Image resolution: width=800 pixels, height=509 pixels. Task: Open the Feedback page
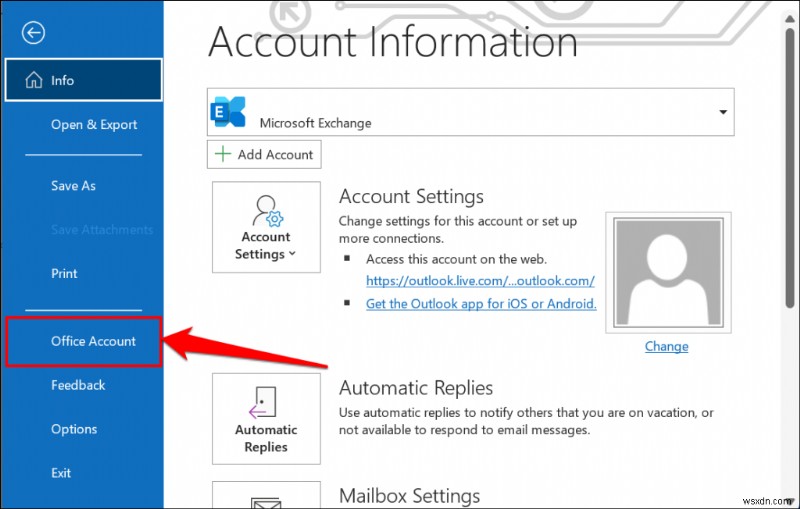(78, 385)
